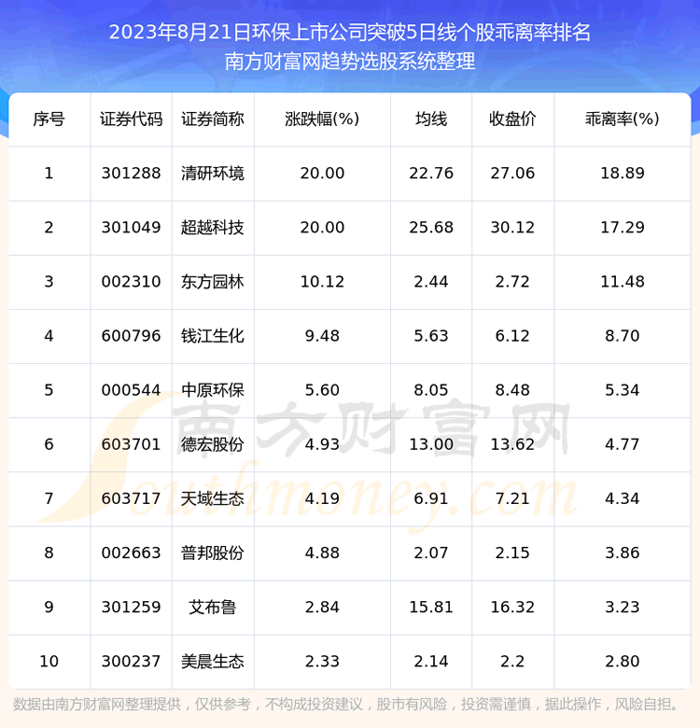The height and width of the screenshot is (728, 700).
Task: Click closing price 13.62
Action: point(512,444)
